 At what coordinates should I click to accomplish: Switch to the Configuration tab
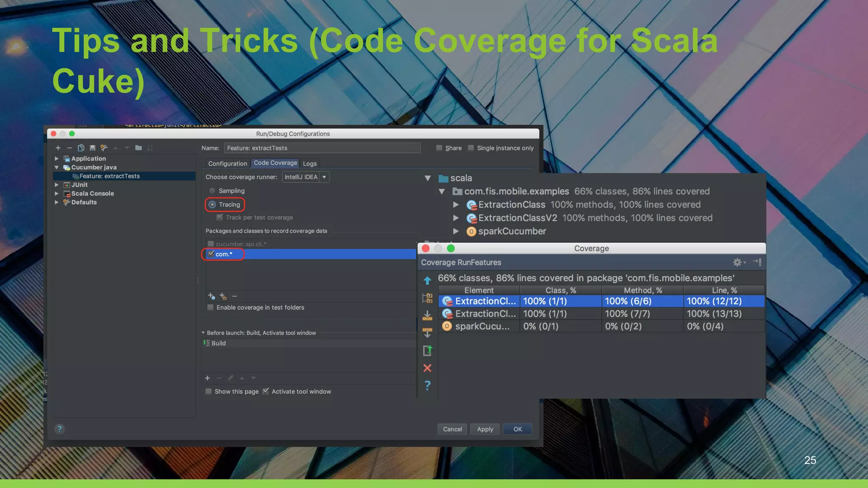point(228,164)
